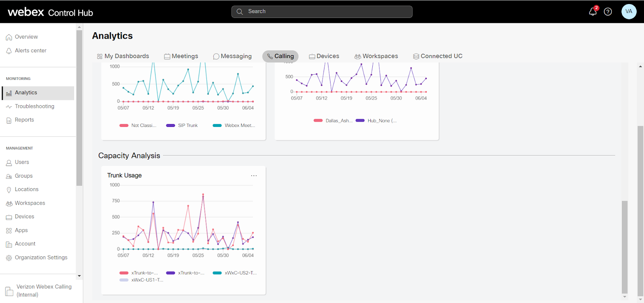Click the Alerts center bell icon
The image size is (644, 303).
9,51
